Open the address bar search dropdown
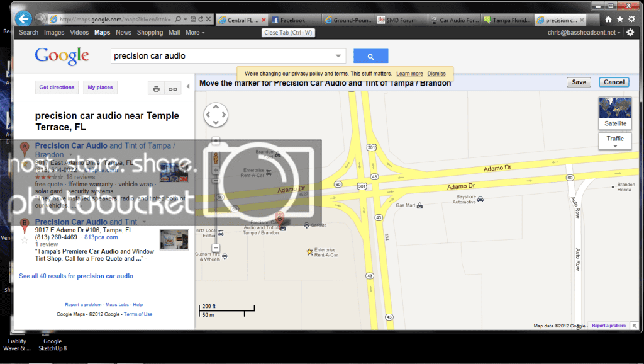Viewport: 644px width, 364px height. click(186, 20)
